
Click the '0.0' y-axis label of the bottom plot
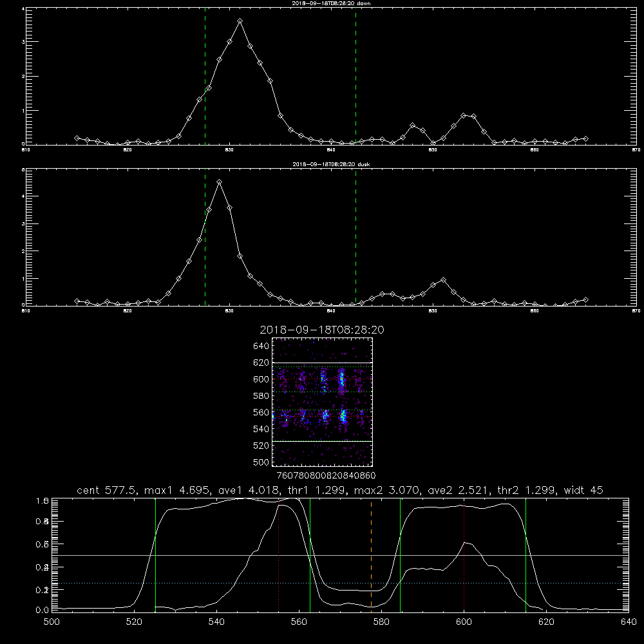tap(42, 610)
